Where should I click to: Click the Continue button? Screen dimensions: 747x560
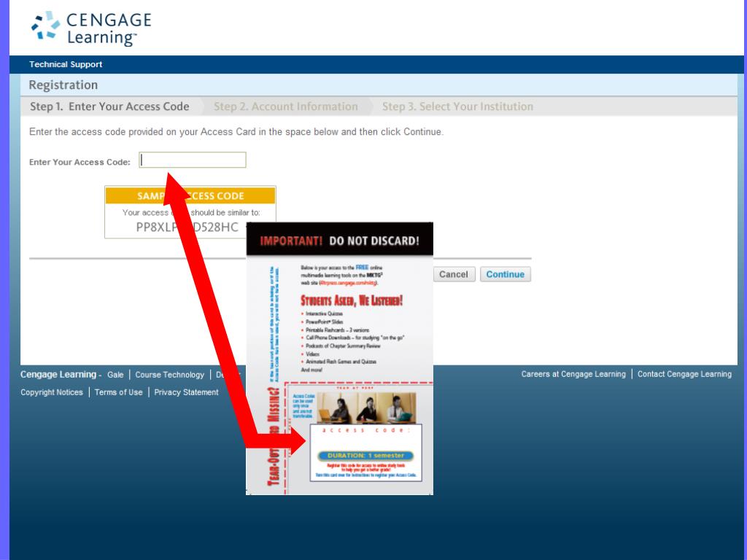click(x=505, y=274)
